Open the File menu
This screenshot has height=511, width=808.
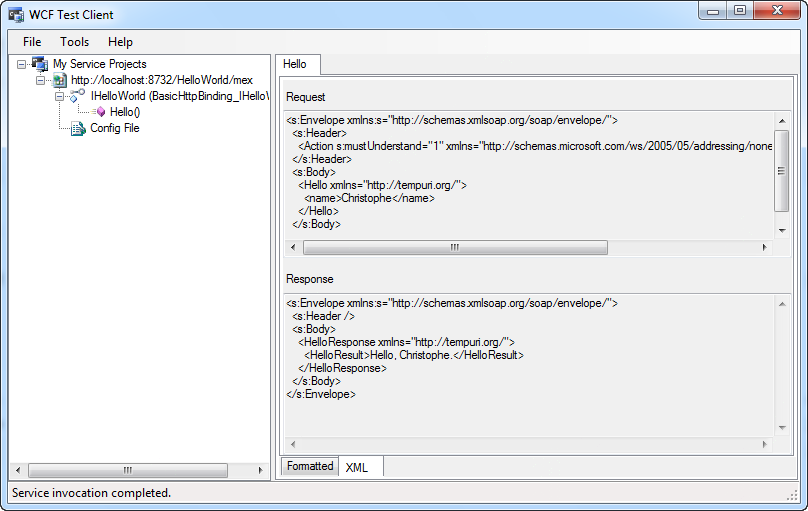pos(32,42)
